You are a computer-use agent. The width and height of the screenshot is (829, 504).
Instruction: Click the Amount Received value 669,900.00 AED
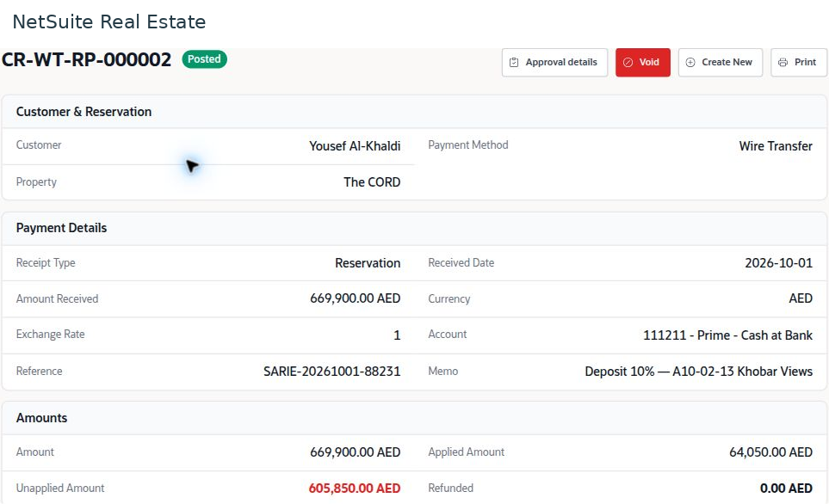tap(356, 298)
